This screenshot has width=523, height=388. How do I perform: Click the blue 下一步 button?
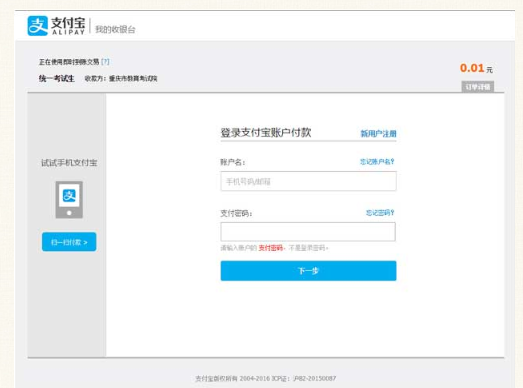pos(308,271)
